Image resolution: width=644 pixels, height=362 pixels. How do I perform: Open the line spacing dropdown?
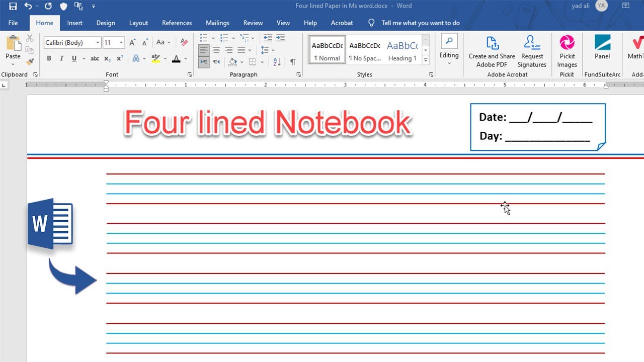[273, 50]
